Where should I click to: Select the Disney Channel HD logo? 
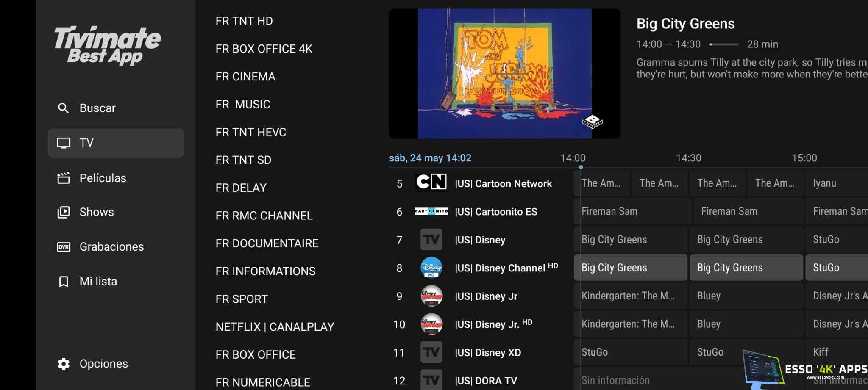[x=431, y=268]
